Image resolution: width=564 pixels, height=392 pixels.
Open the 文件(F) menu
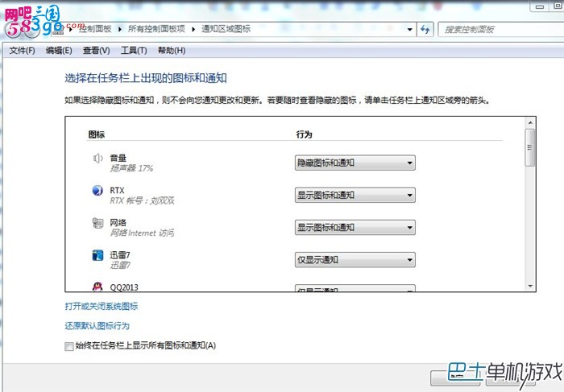click(23, 51)
